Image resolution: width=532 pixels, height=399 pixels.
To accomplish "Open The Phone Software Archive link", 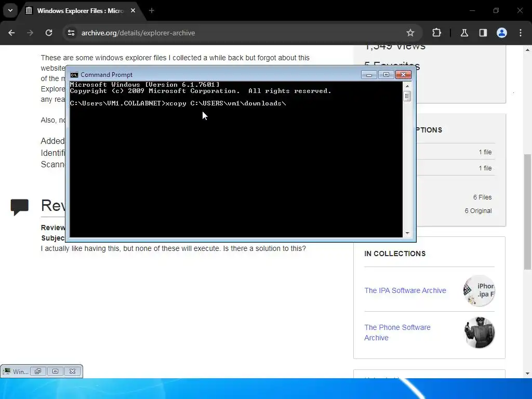I will tap(397, 332).
